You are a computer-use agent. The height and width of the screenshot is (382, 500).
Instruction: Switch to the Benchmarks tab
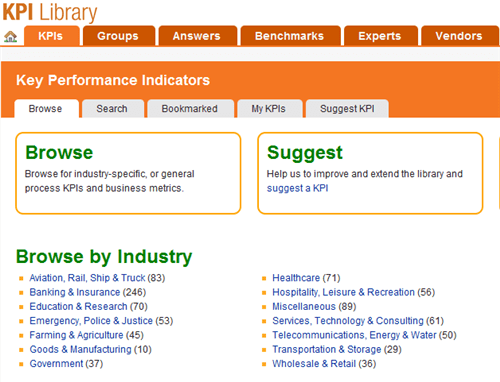290,36
